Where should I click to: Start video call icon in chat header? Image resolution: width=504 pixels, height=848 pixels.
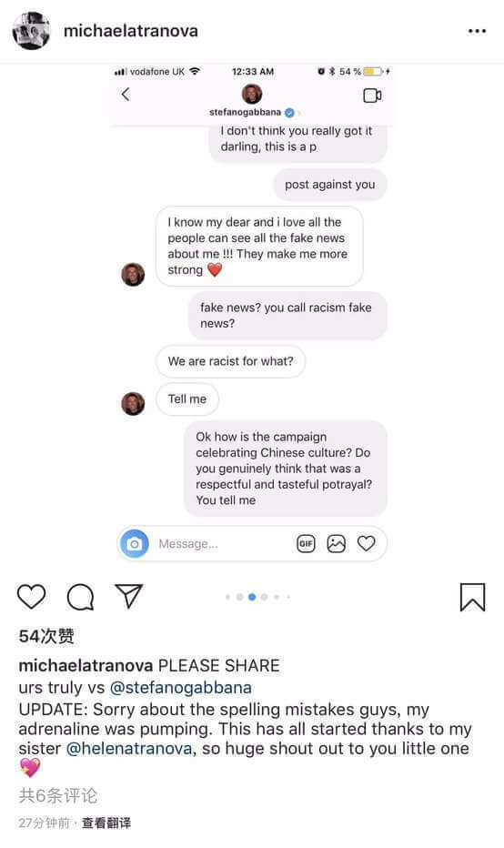coord(372,96)
